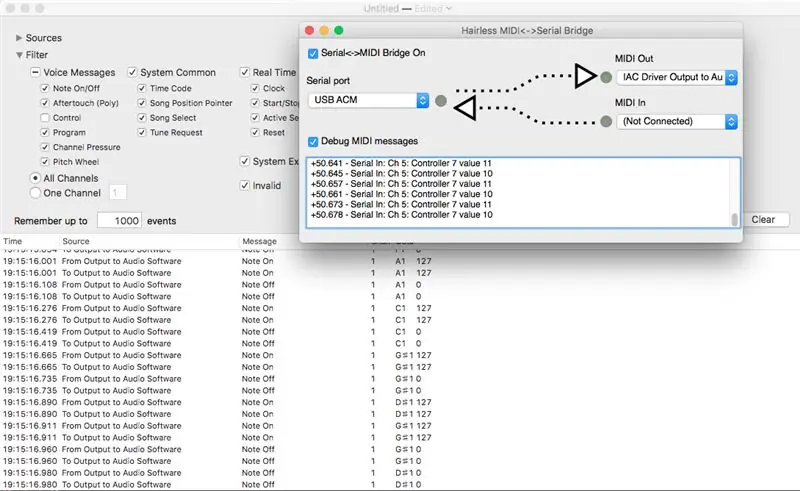
Task: Minimize the Hairless MIDI Serial Bridge window
Action: pyautogui.click(x=324, y=31)
